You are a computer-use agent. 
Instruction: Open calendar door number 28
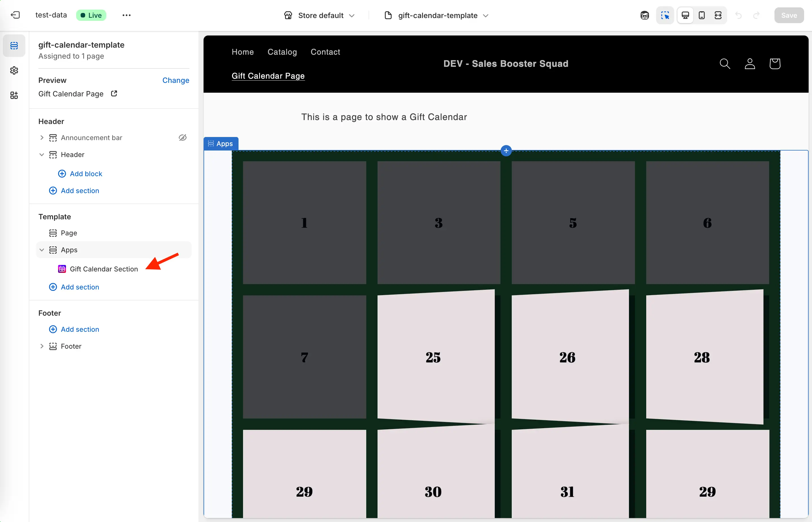tap(705, 357)
